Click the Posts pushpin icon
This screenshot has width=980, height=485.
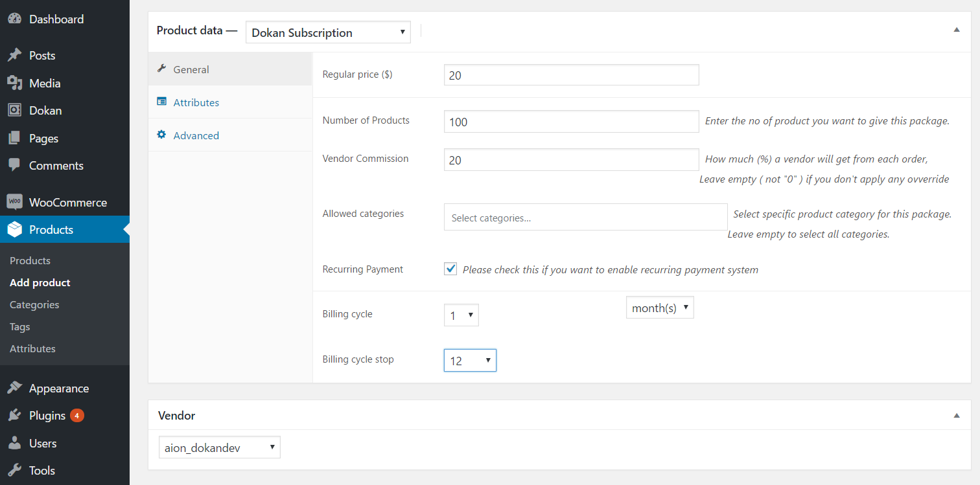point(14,55)
